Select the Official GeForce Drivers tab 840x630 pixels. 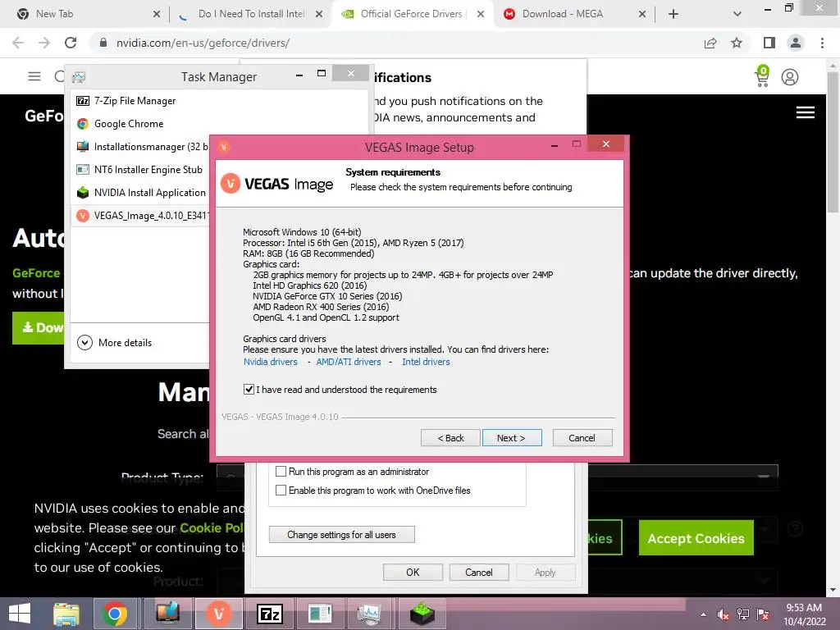click(x=413, y=14)
